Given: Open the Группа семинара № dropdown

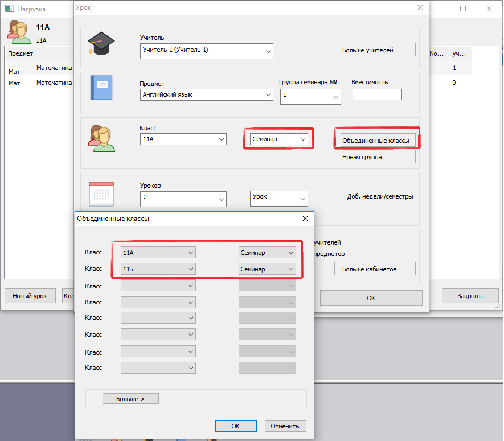Looking at the screenshot, I should coord(310,96).
